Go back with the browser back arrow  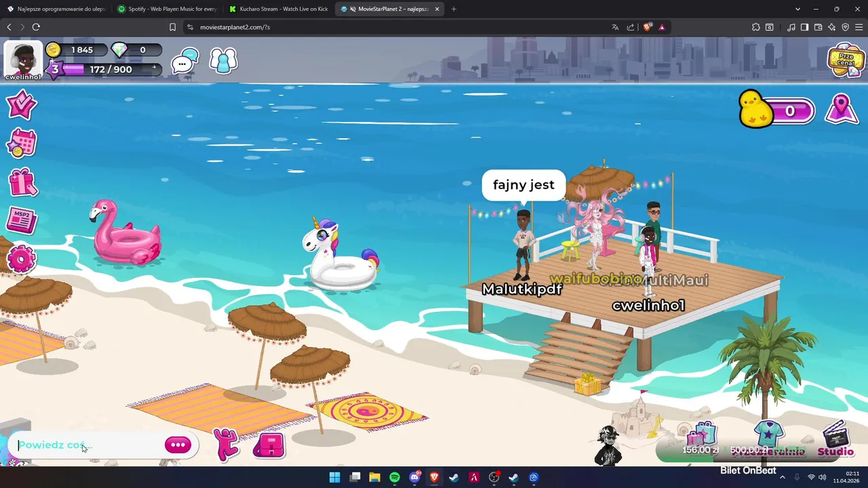coord(9,27)
